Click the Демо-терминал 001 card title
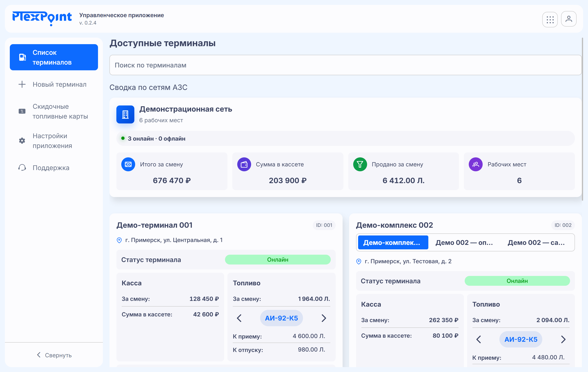 (x=154, y=225)
